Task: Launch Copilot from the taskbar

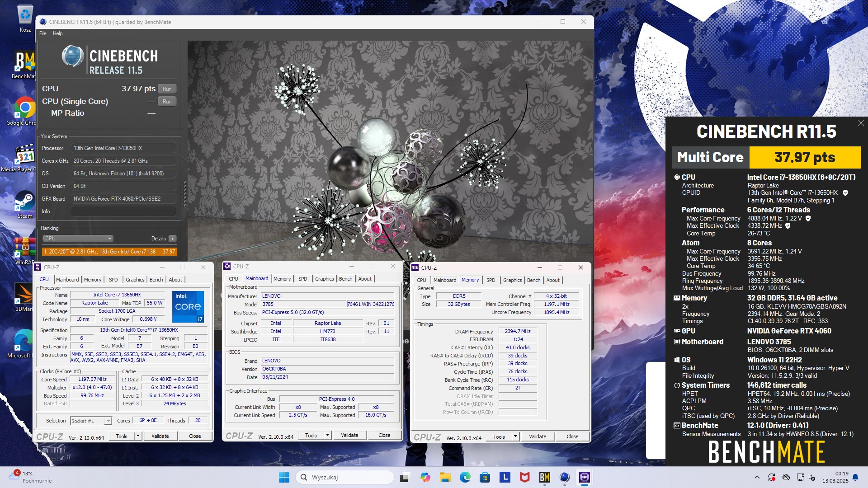Action: click(x=425, y=477)
